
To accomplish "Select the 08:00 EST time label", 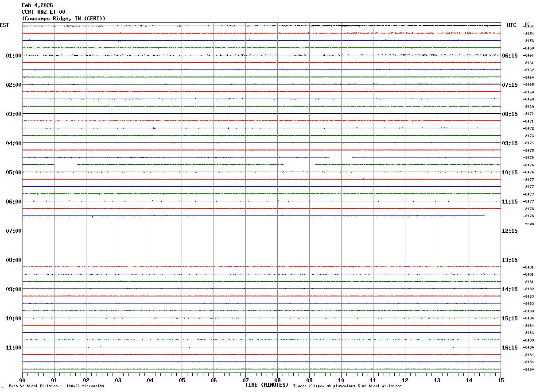I will 14,260.
